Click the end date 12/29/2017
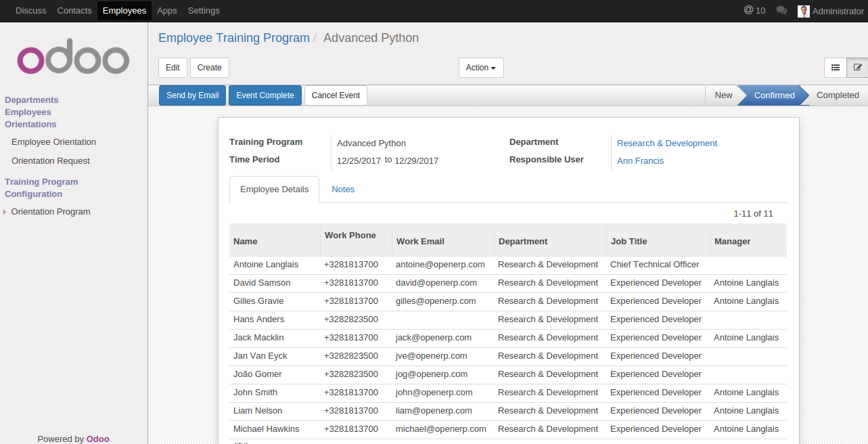The height and width of the screenshot is (444, 868). coord(417,161)
